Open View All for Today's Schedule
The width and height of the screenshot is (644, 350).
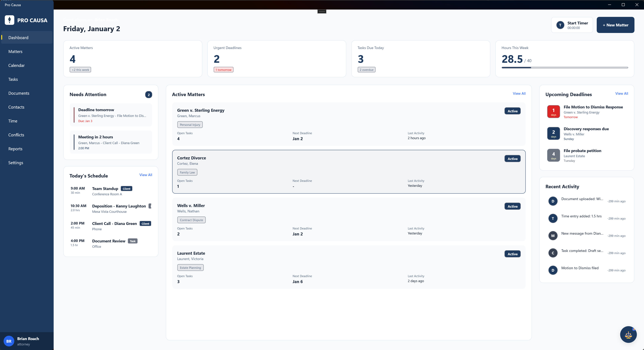145,175
